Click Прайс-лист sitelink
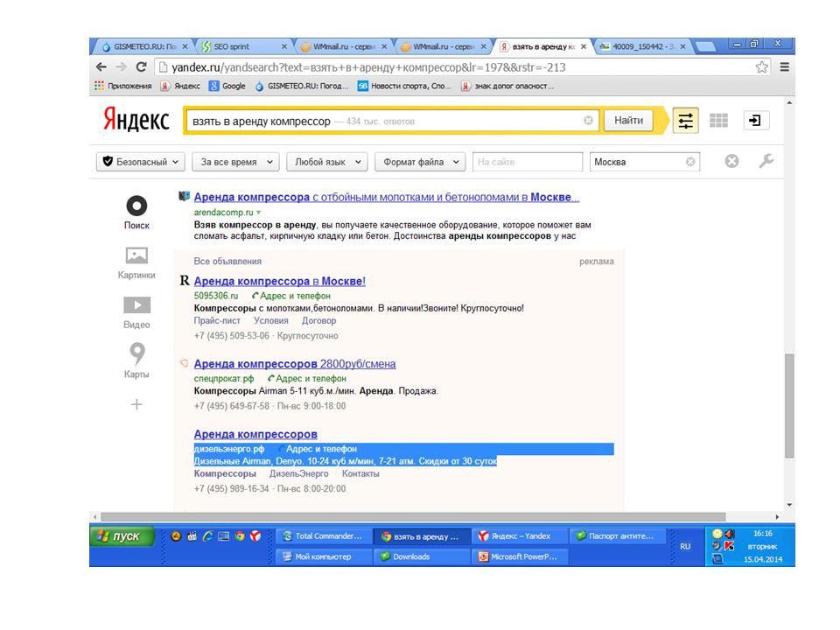The height and width of the screenshot is (630, 840). [x=217, y=321]
